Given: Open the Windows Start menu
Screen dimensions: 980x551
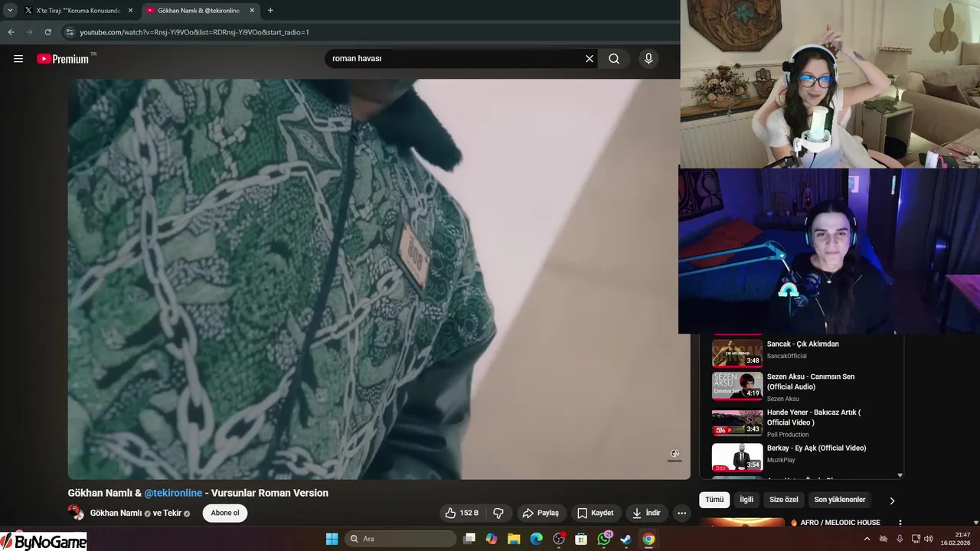Looking at the screenshot, I should (x=332, y=539).
